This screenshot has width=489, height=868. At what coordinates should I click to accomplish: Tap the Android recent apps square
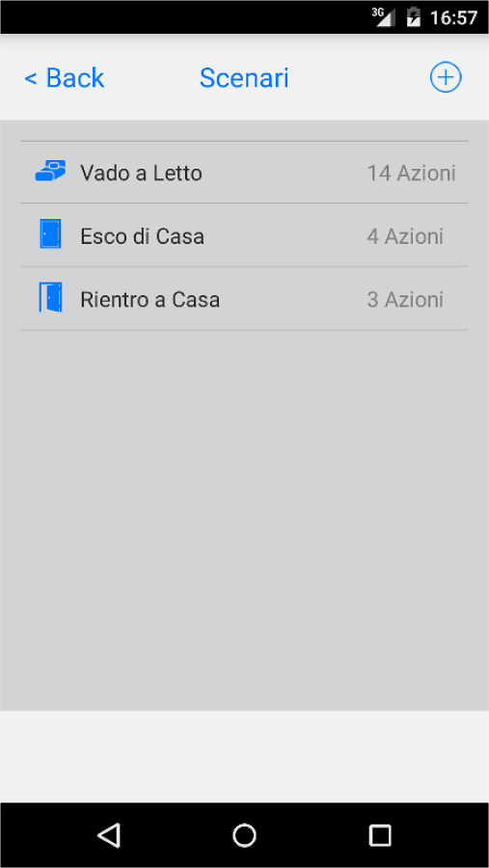pyautogui.click(x=380, y=835)
